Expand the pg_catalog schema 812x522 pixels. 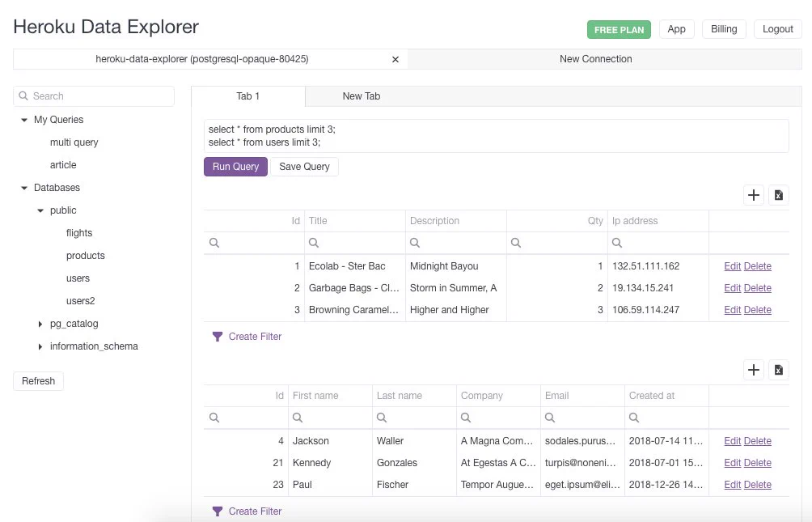click(40, 324)
